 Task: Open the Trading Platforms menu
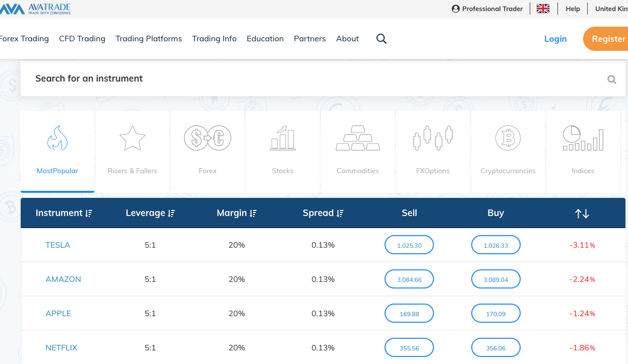tap(149, 39)
